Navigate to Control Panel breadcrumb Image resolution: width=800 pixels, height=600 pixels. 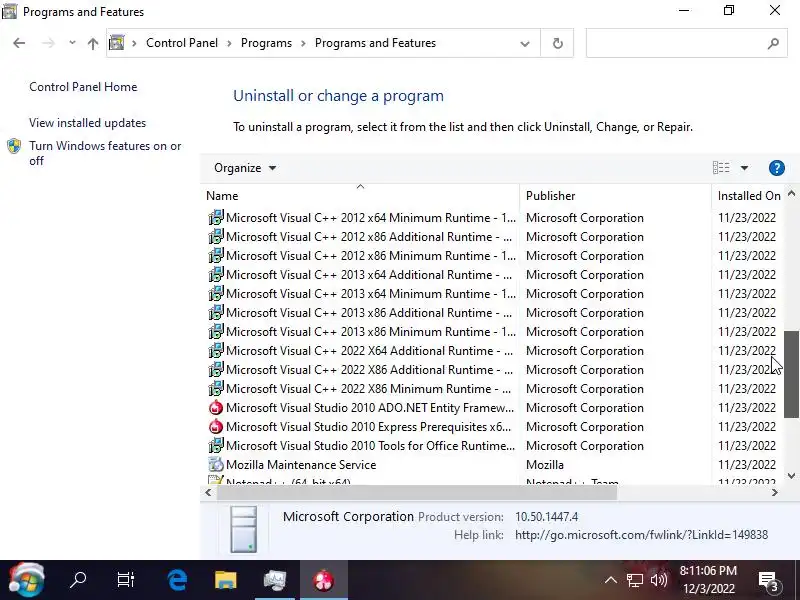point(182,43)
